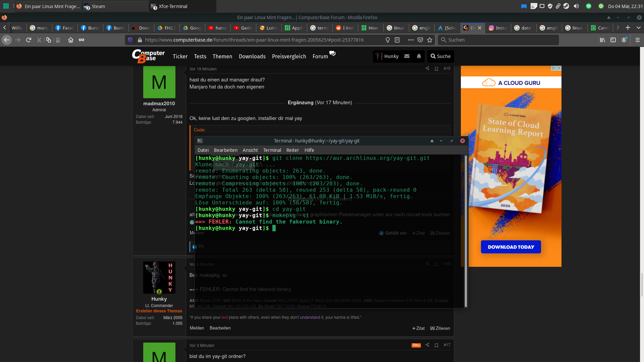Screen dimensions: 644x362
Task: Open Firefox library icon
Action: (602, 40)
